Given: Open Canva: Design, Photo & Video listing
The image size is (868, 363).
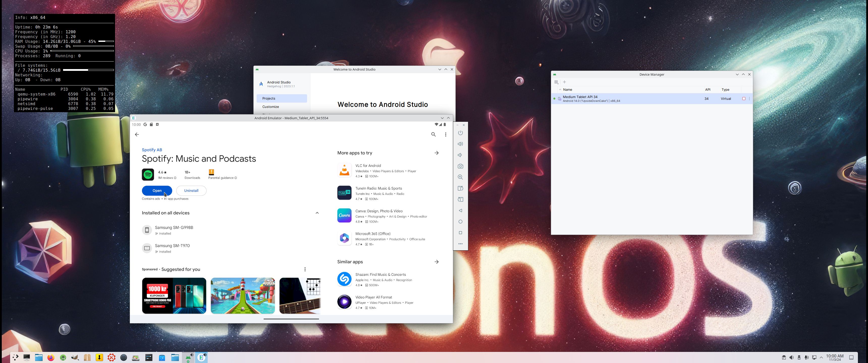Looking at the screenshot, I should (x=379, y=211).
